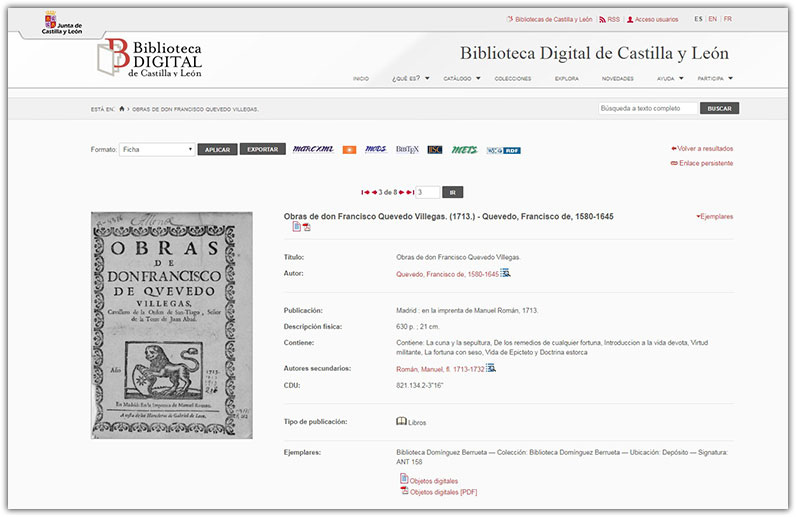The height and width of the screenshot is (517, 796).
Task: Click Junta de Castilla y León emblem
Action: [x=62, y=23]
